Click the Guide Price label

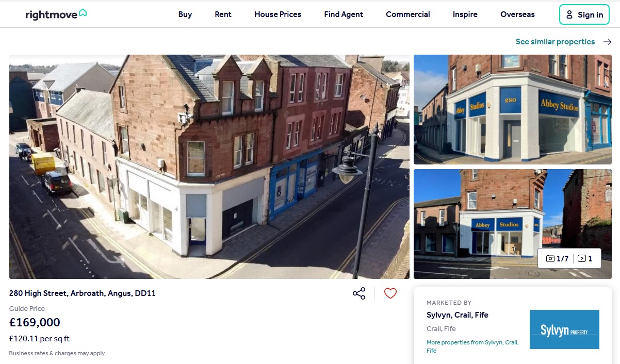(x=27, y=308)
